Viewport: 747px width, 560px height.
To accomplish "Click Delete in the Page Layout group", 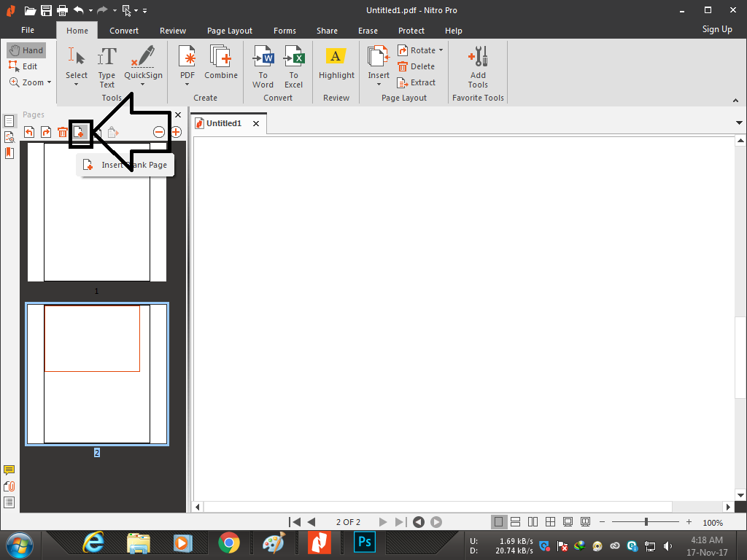I will [416, 66].
